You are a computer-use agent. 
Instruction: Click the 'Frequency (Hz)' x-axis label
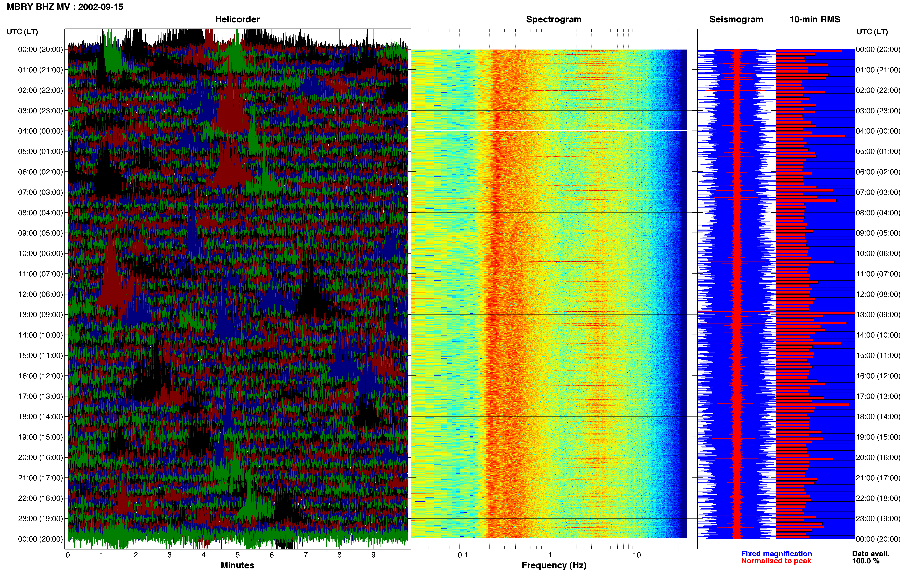(554, 565)
